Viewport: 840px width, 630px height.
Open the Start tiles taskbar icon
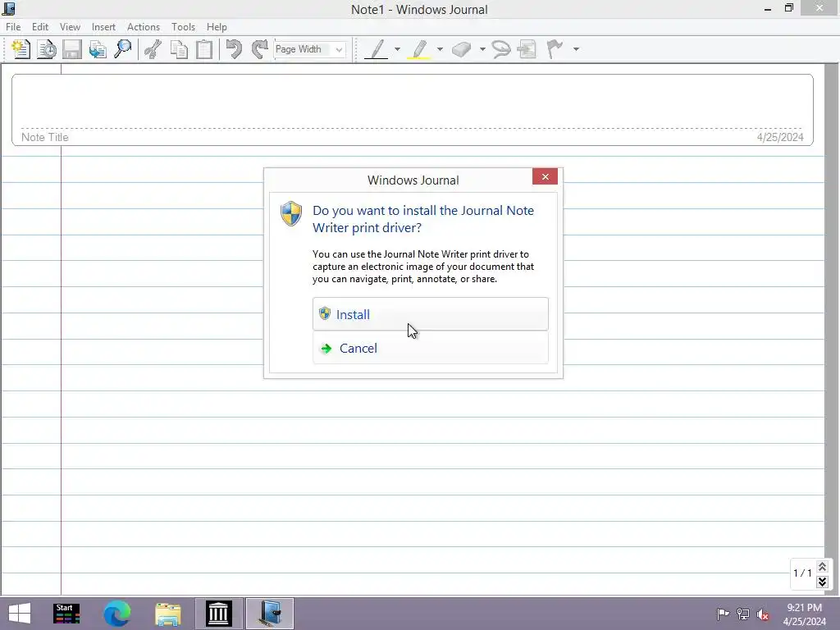click(66, 614)
